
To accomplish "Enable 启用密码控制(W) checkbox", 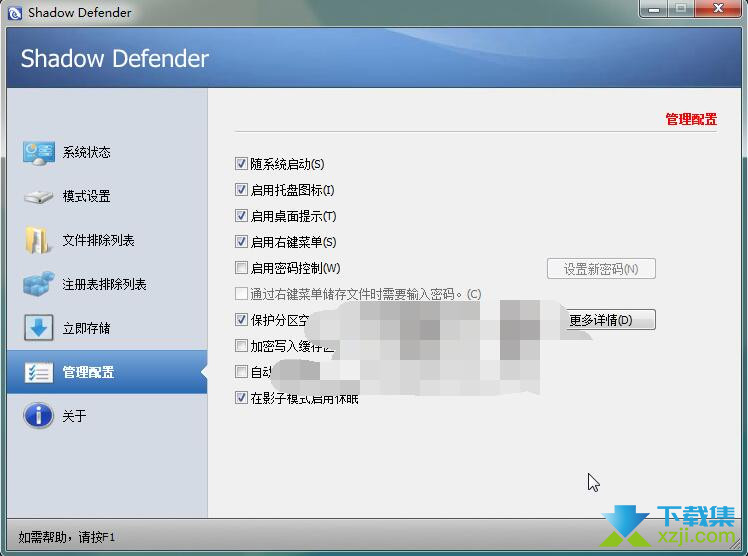I will coord(241,268).
